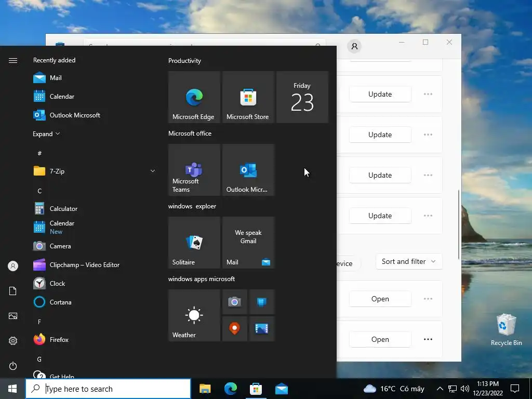Image resolution: width=532 pixels, height=399 pixels.
Task: Open more options beside fourth Update button
Action: point(428,216)
